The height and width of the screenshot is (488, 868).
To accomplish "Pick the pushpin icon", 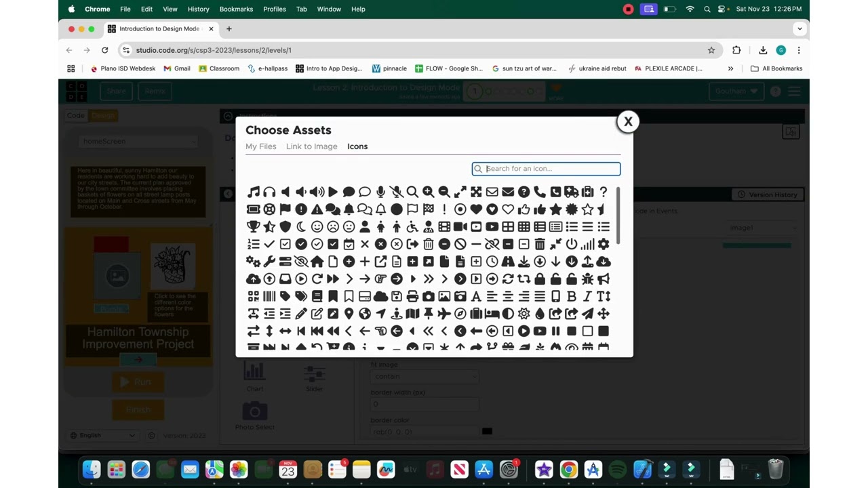I will [x=429, y=314].
